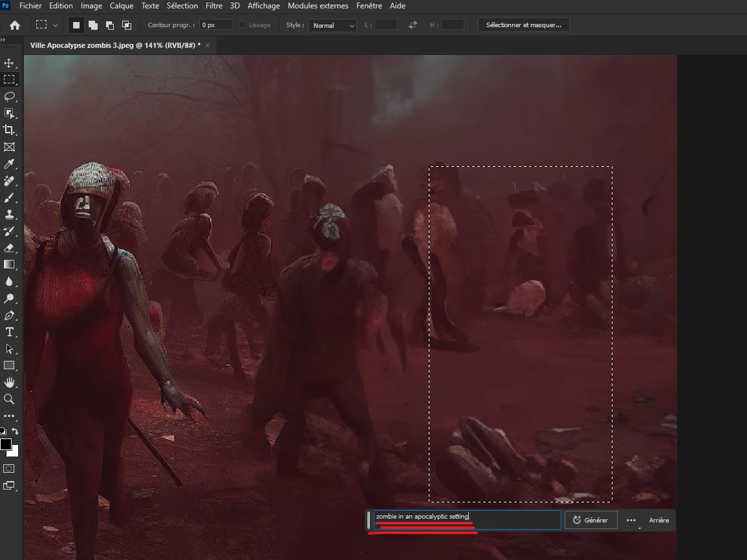Enable the Lissage checkbox
Viewport: 747px width, 560px height.
tap(243, 25)
